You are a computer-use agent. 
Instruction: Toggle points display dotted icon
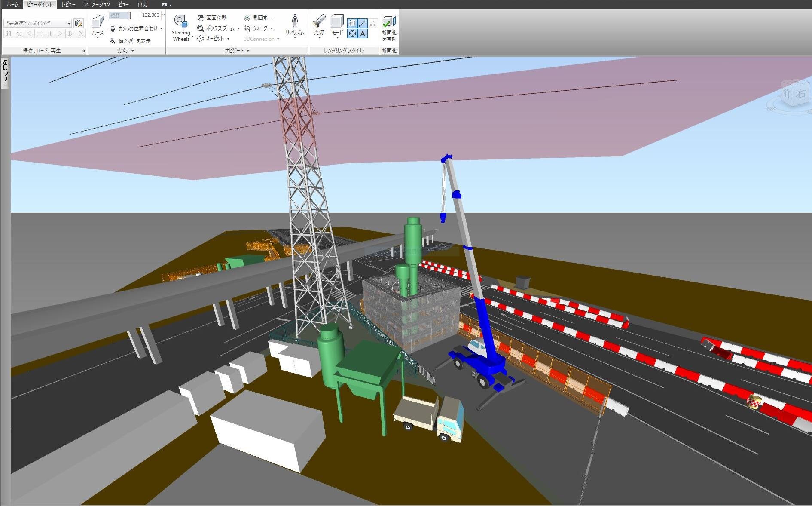(x=373, y=23)
